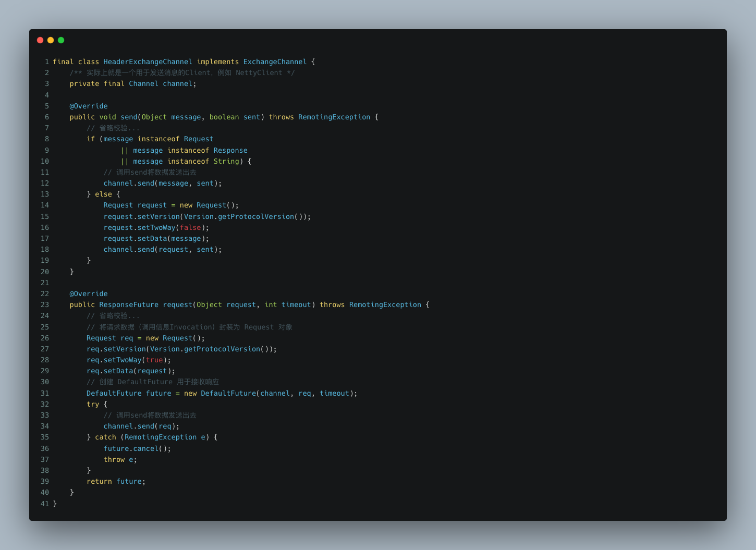This screenshot has width=756, height=550.
Task: Click line number 4 in the gutter
Action: tap(47, 95)
